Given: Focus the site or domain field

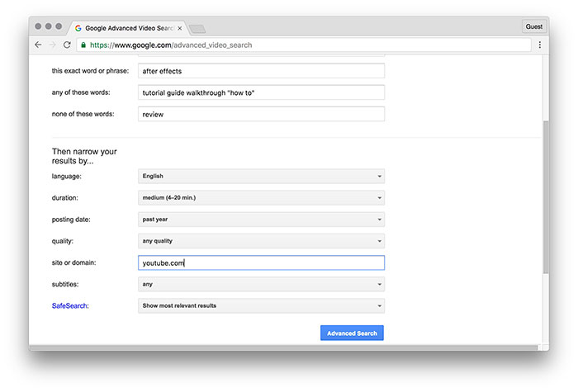Looking at the screenshot, I should coord(261,262).
